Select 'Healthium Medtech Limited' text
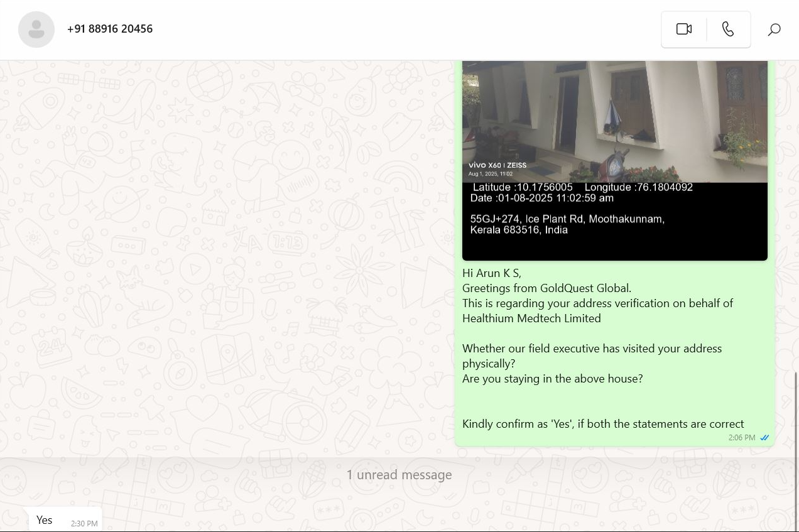 [531, 318]
